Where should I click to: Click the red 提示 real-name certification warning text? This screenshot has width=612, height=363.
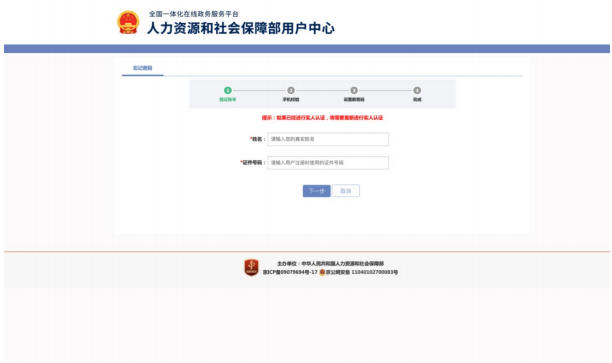coord(322,117)
